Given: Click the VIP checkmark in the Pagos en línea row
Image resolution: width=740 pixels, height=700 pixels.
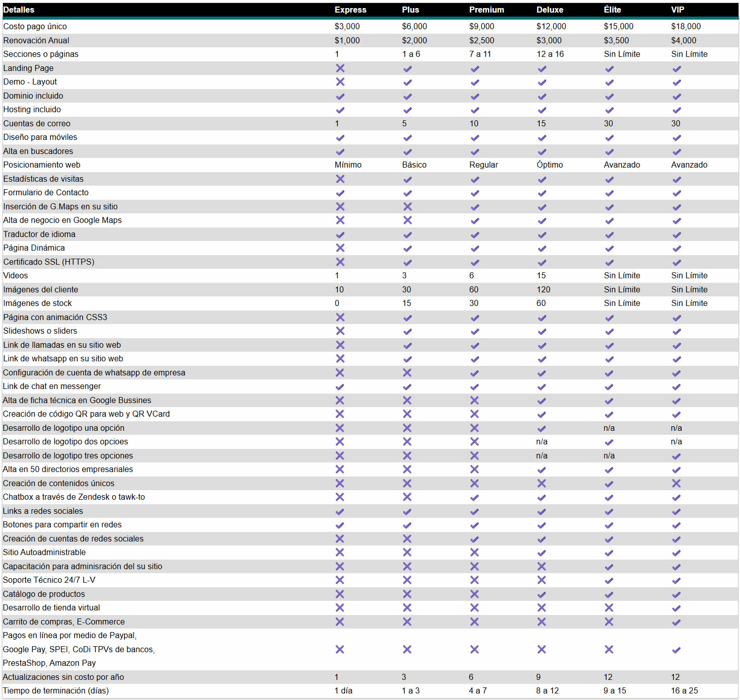Looking at the screenshot, I should pos(676,650).
